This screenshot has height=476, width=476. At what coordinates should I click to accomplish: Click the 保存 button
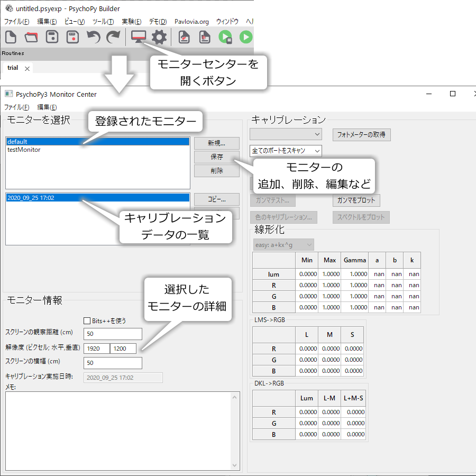pos(217,157)
